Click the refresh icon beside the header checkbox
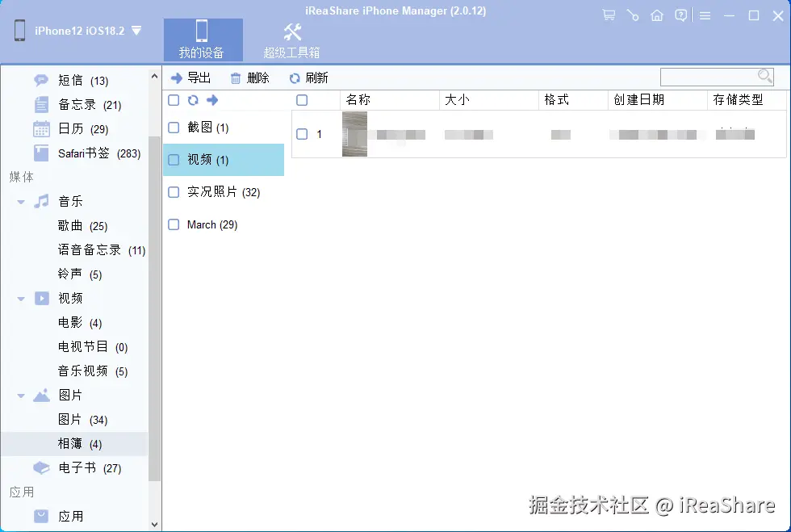Image resolution: width=791 pixels, height=532 pixels. click(x=192, y=99)
